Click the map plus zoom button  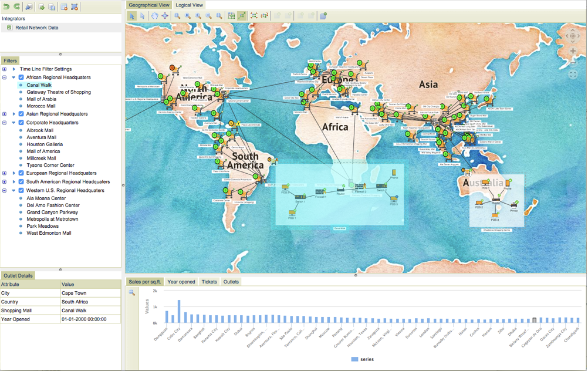click(x=573, y=51)
